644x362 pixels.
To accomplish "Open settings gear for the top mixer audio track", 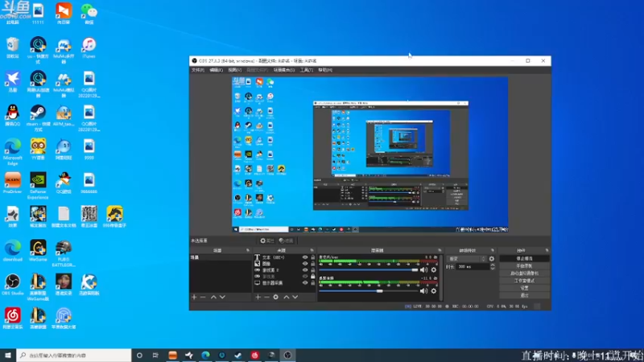I will tap(434, 270).
